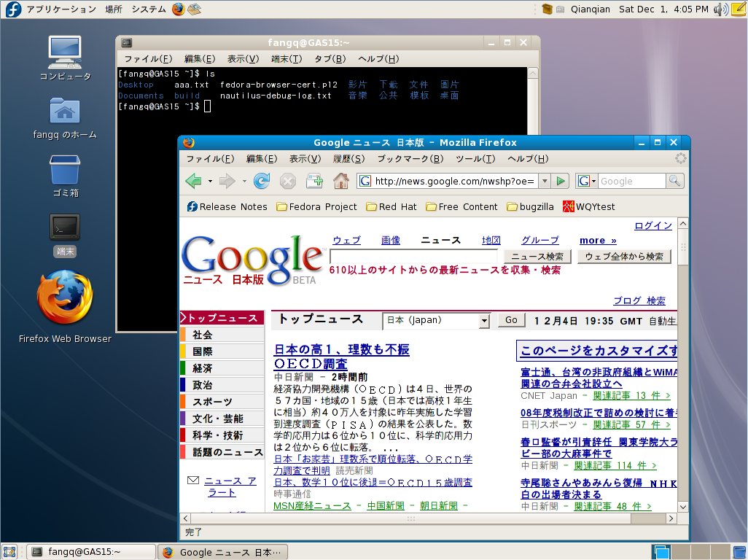Viewport: 748px width, 560px height.
Task: Open the terminal's タブ(B) menu
Action: tap(330, 58)
